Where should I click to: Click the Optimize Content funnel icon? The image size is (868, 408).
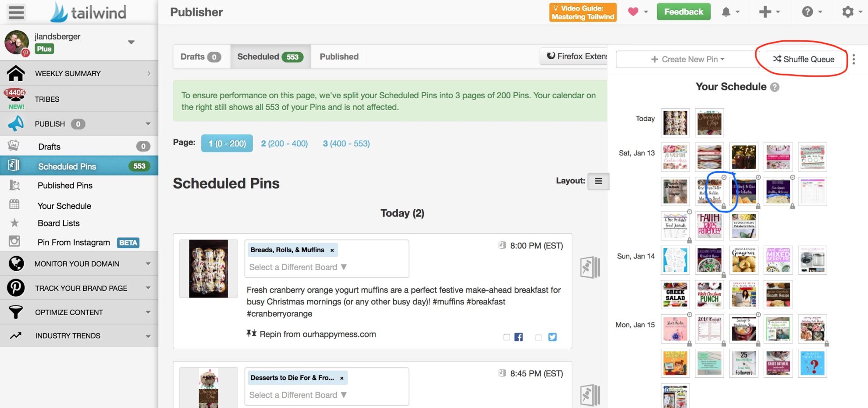pyautogui.click(x=16, y=312)
